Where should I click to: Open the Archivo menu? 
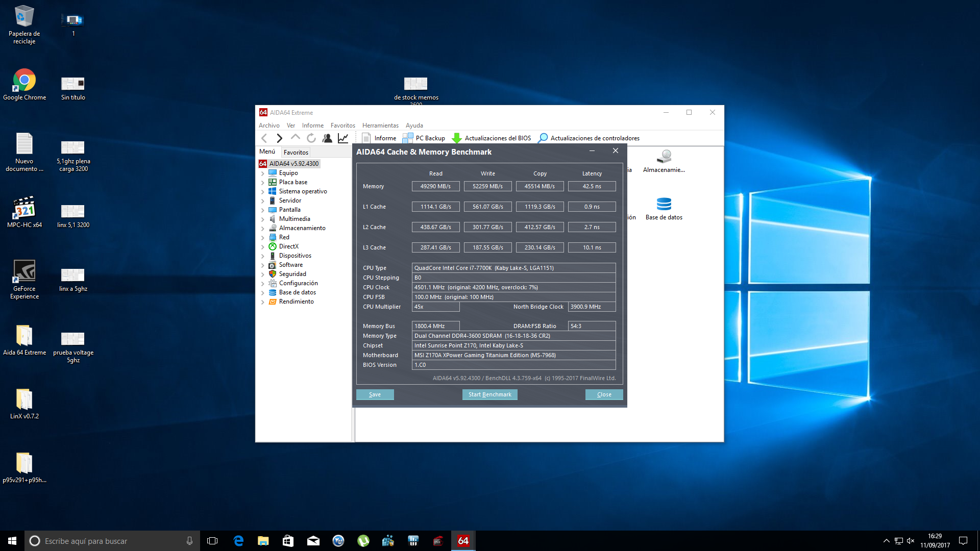[x=269, y=126]
